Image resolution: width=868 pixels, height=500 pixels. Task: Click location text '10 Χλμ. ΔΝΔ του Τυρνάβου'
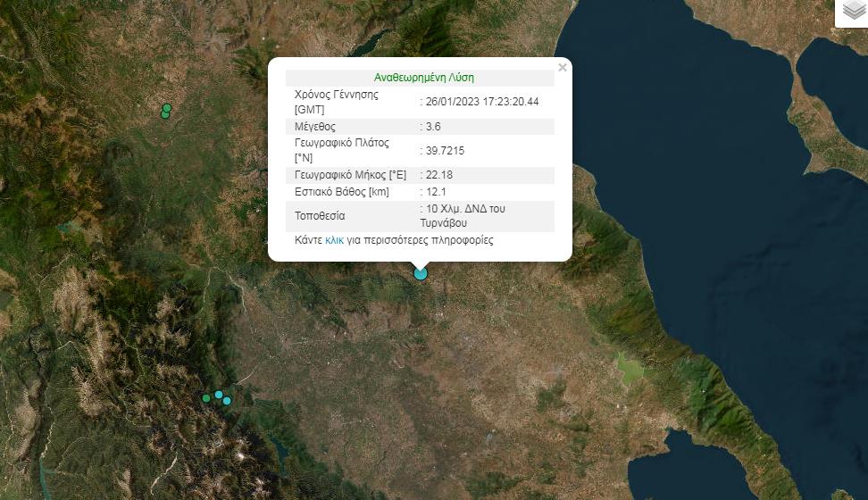point(463,216)
